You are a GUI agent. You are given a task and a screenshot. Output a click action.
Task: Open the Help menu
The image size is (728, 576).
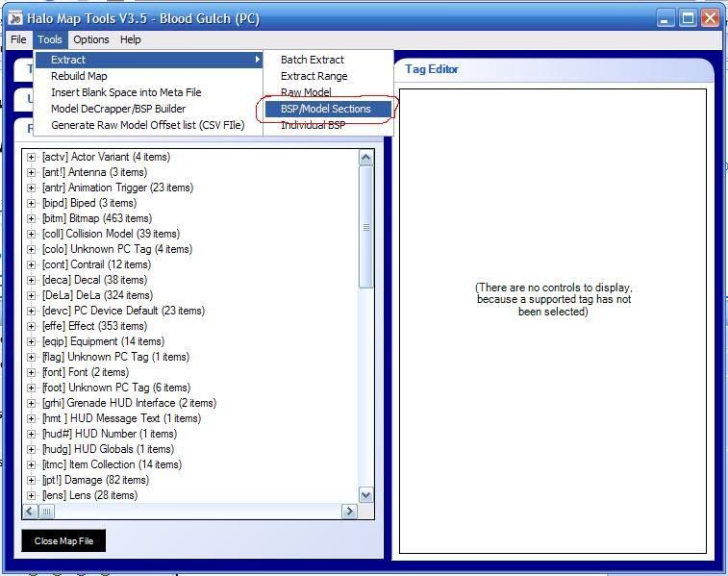(131, 40)
